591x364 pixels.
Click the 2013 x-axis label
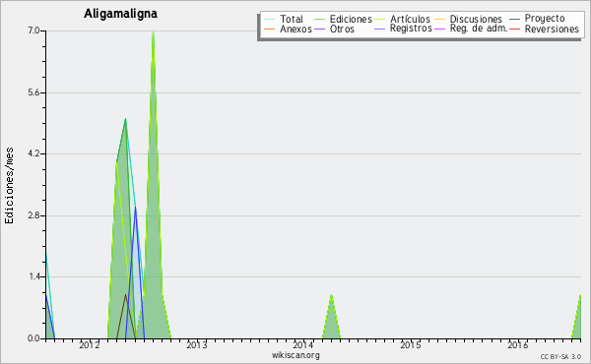[x=197, y=344]
